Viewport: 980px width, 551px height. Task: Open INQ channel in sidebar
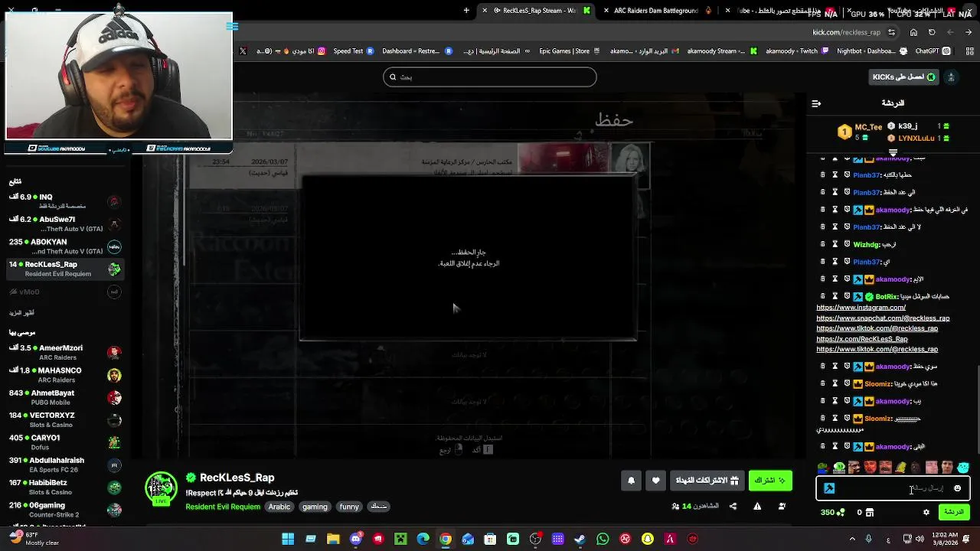click(x=66, y=201)
